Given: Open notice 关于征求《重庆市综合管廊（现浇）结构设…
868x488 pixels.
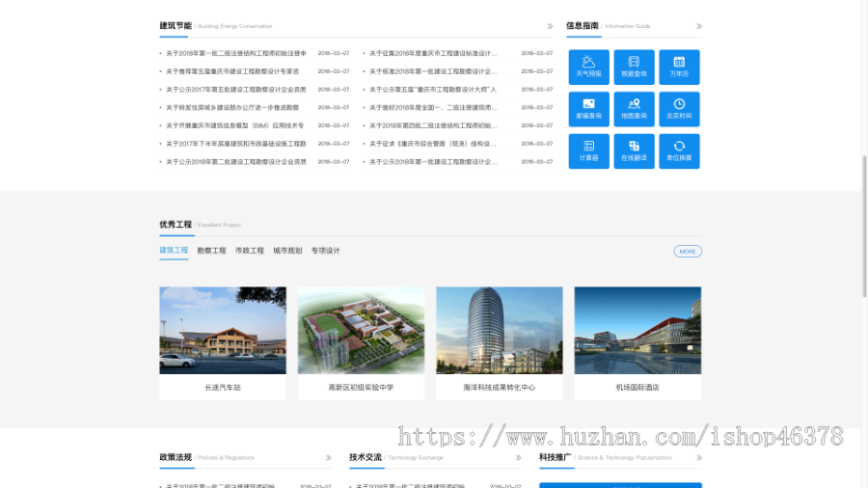Looking at the screenshot, I should (433, 144).
